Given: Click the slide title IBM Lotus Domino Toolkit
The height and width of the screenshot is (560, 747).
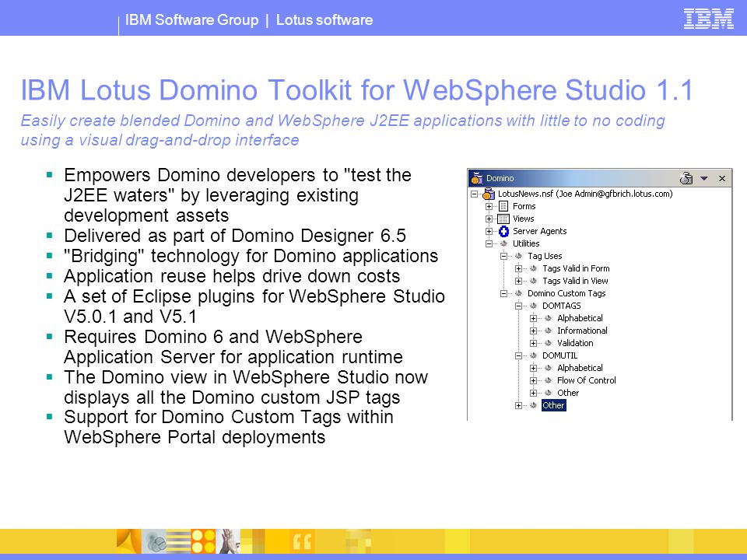Looking at the screenshot, I should pos(356,89).
